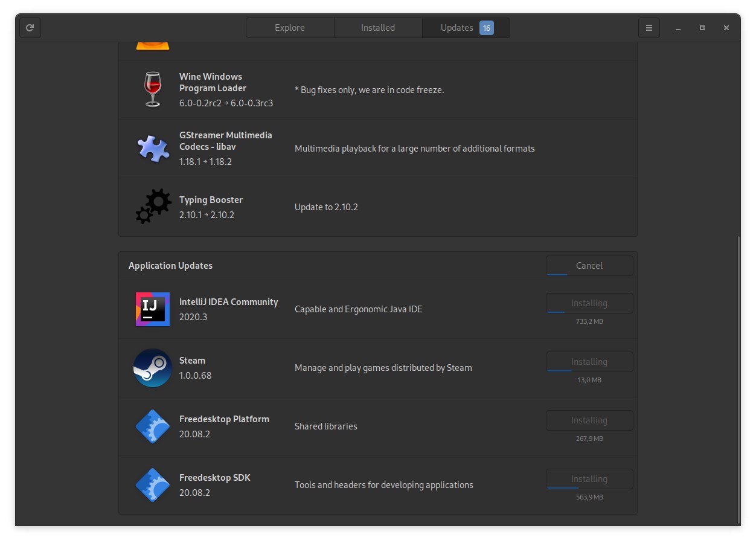Click Installing button for IntelliJ IDEA Community
756x543 pixels.
coord(589,303)
